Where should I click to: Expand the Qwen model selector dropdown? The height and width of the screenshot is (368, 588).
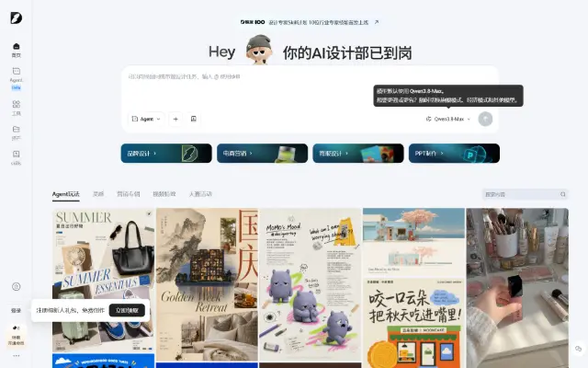coord(447,119)
